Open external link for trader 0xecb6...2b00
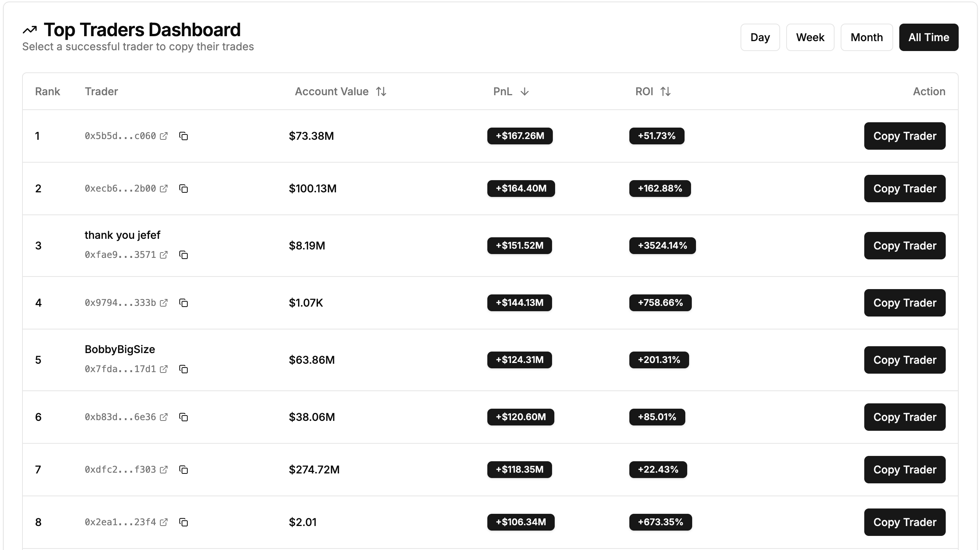 (x=164, y=188)
